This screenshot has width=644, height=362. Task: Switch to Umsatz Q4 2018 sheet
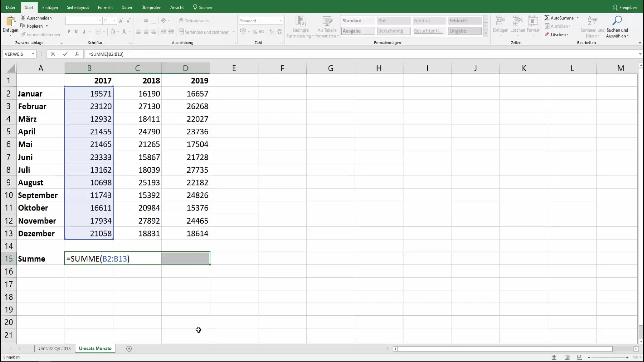54,349
